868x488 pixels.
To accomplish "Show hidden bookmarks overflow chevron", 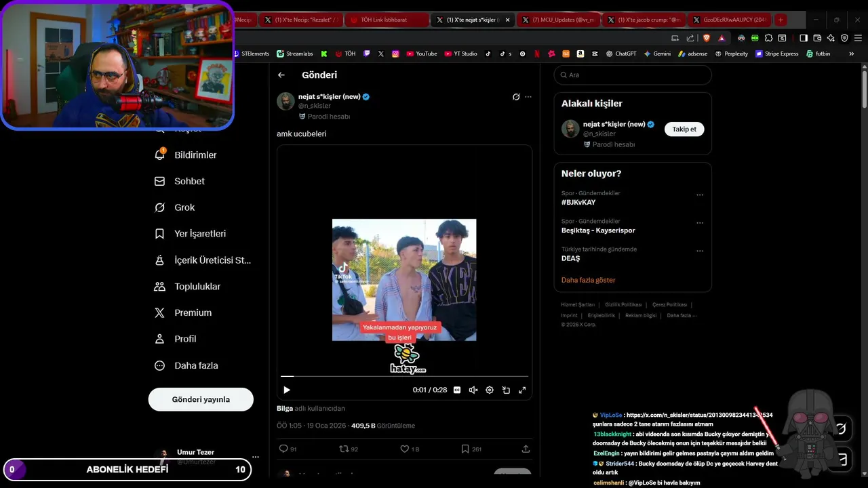I will tap(852, 54).
